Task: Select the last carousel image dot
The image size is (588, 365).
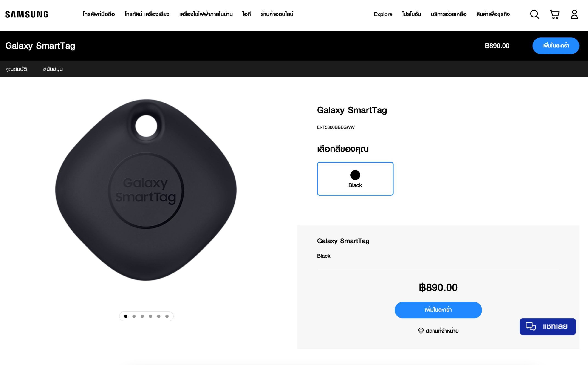Action: 167,316
